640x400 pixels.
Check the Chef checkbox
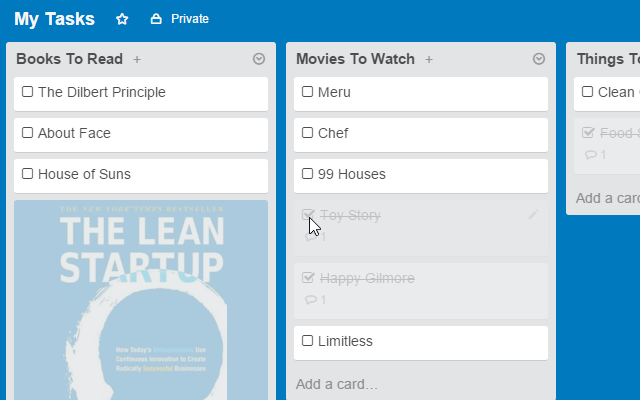point(307,133)
